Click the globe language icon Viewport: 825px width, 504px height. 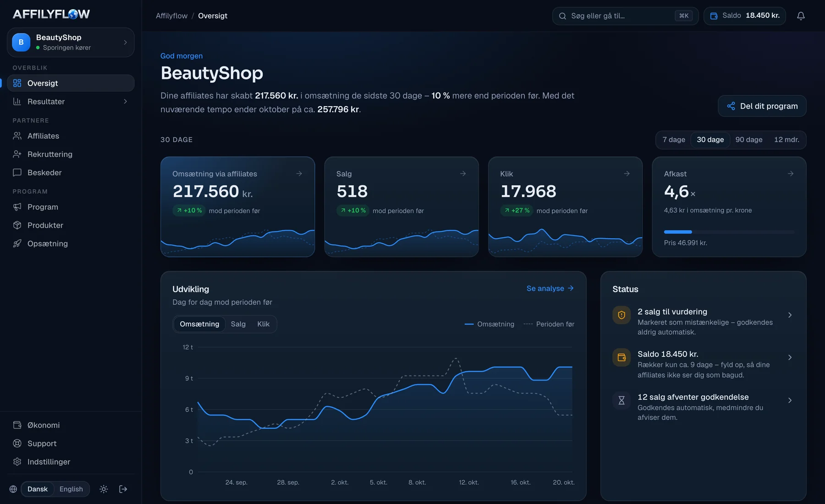13,489
